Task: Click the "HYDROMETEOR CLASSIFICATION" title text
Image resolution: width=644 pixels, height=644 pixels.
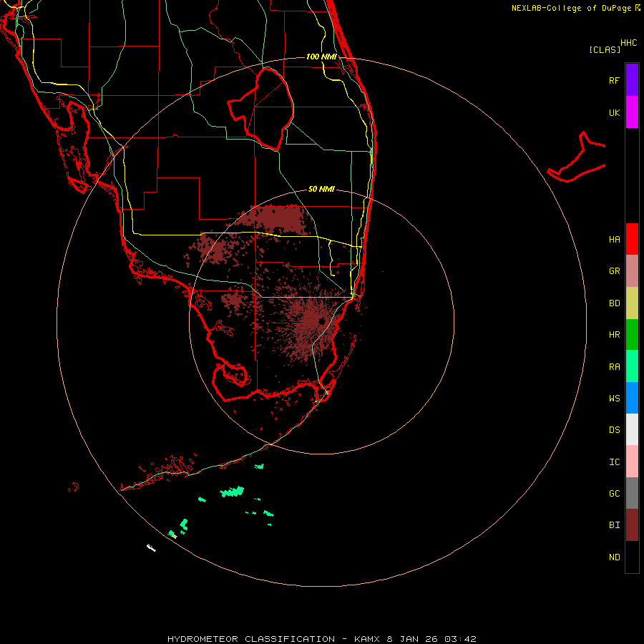Action: click(251, 639)
